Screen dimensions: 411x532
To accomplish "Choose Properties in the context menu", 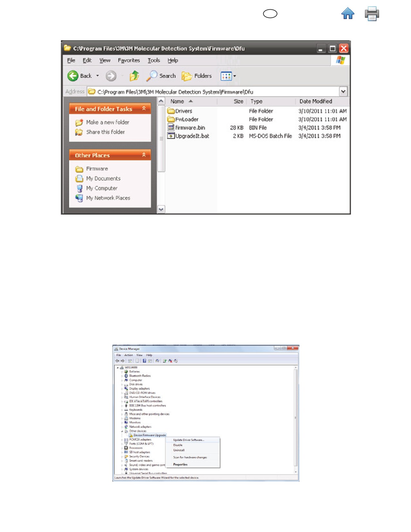I will [180, 465].
